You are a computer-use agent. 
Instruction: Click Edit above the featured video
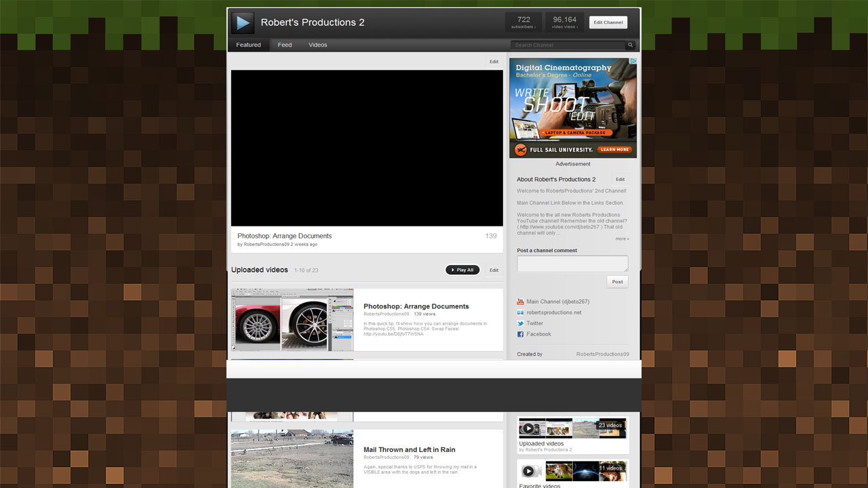click(494, 62)
